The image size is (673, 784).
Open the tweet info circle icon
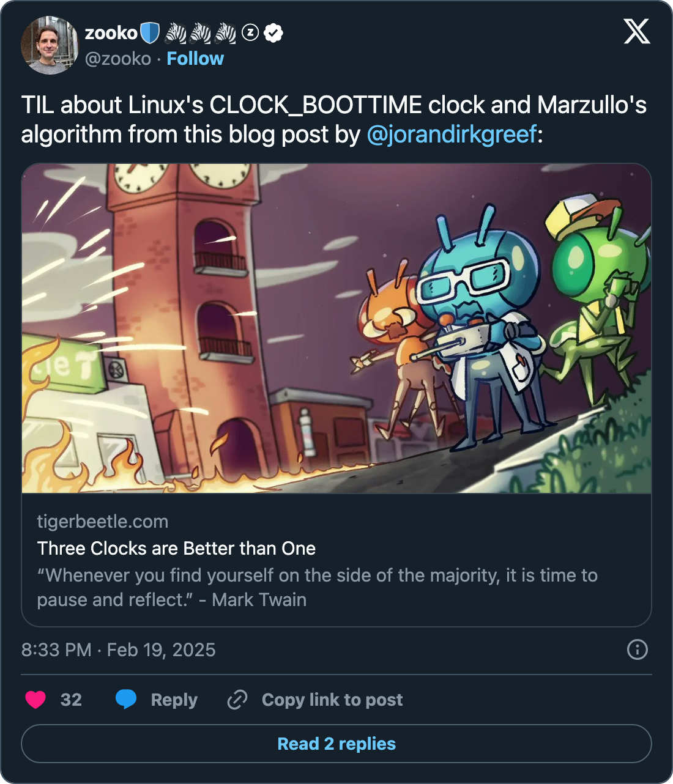click(x=638, y=649)
